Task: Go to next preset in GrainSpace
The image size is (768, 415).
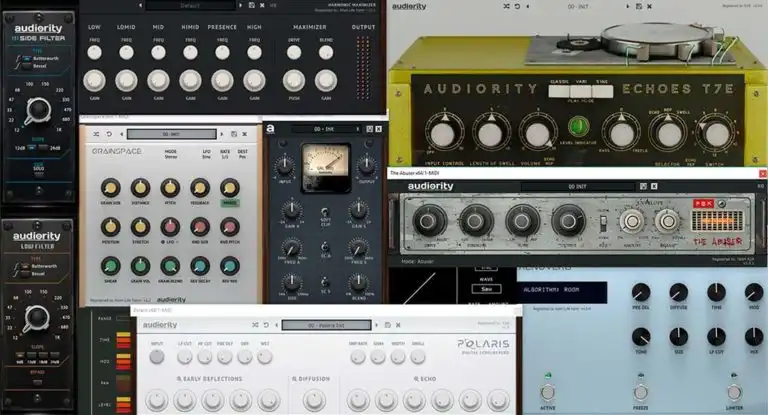Action: tap(222, 134)
